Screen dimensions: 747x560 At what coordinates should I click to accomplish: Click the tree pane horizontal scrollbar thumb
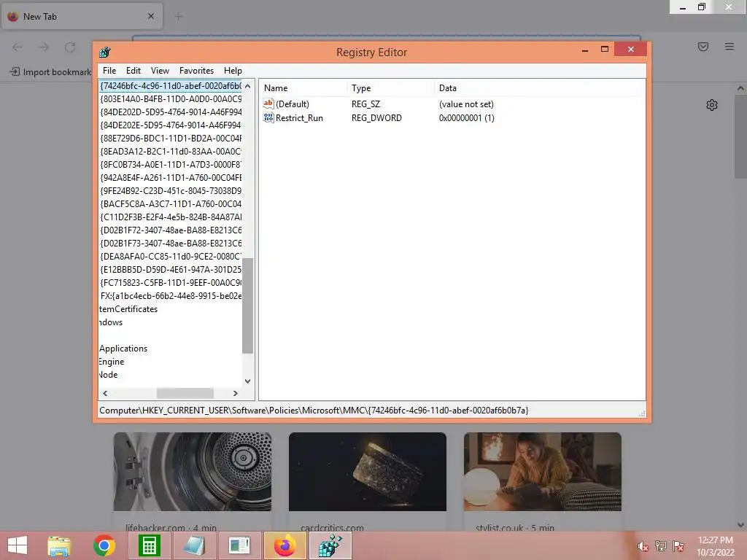pos(185,393)
